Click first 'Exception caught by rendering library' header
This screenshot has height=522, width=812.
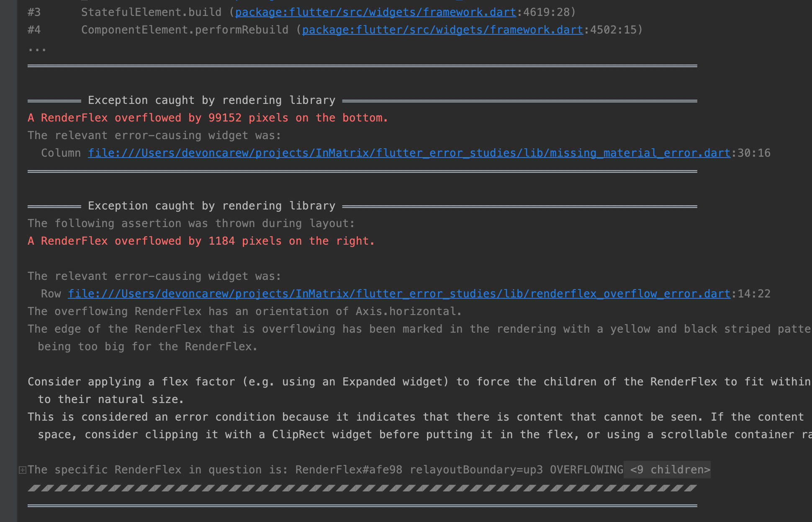211,101
